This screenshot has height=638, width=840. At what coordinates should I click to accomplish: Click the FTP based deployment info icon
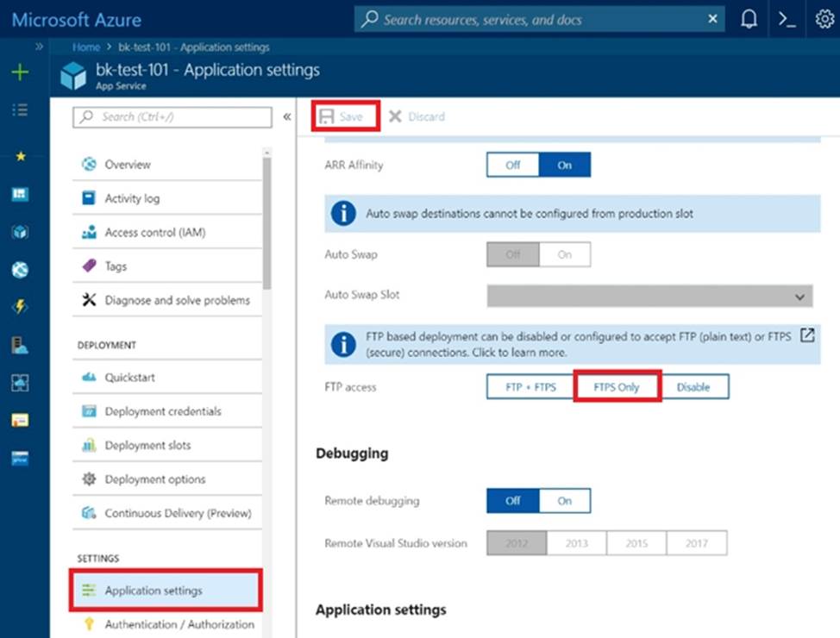click(x=343, y=345)
